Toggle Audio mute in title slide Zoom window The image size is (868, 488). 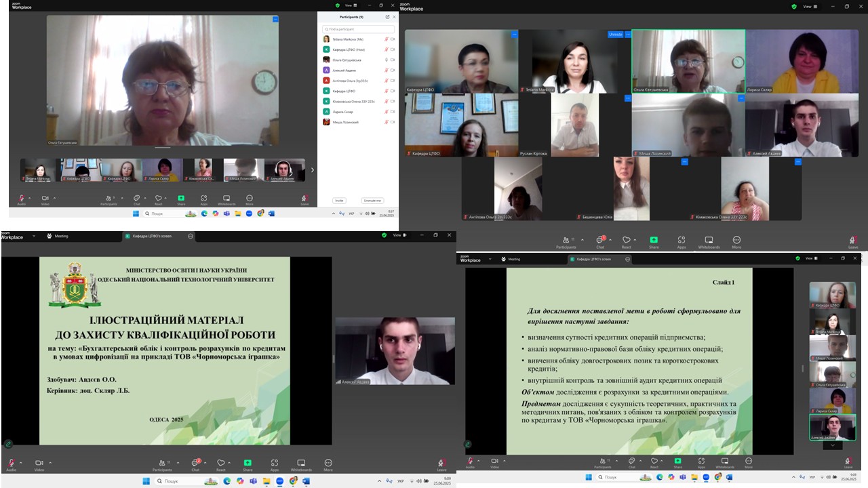[11, 464]
